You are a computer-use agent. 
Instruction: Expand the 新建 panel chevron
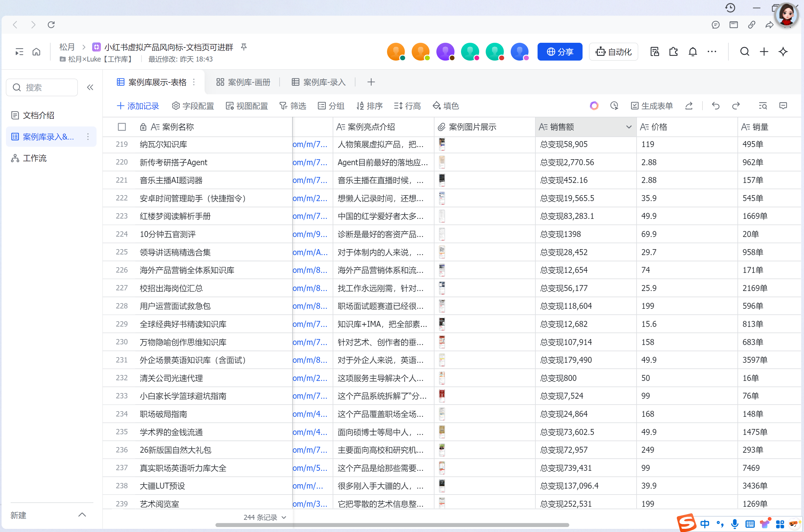tap(82, 515)
